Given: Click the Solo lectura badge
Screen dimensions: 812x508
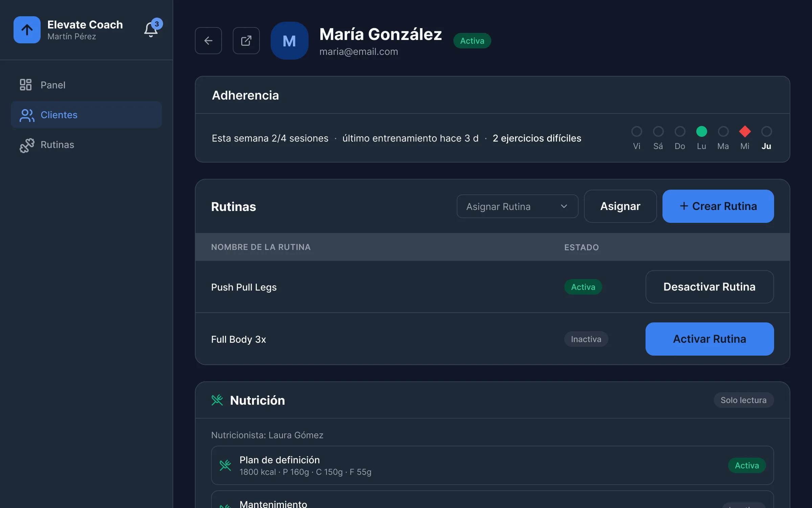Looking at the screenshot, I should [x=744, y=400].
